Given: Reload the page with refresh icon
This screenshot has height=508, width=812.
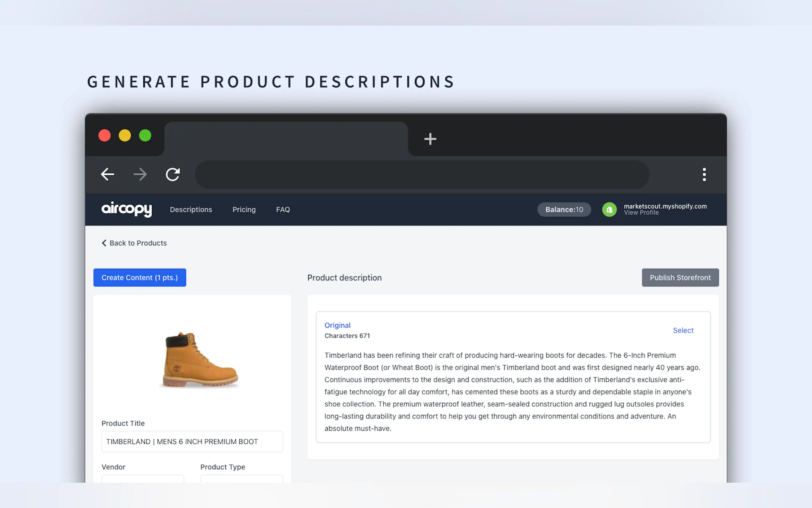Looking at the screenshot, I should pyautogui.click(x=173, y=174).
